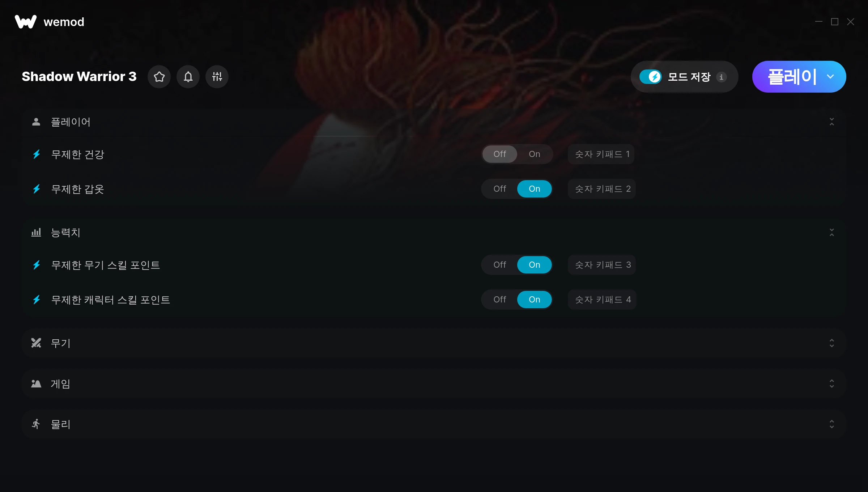Click the info icon beside 모드 저장
868x492 pixels.
coord(722,77)
